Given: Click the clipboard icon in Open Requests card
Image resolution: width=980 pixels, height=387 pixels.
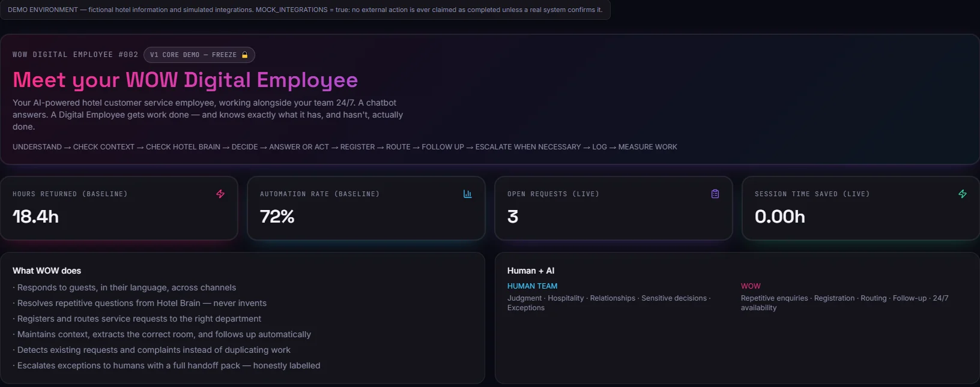Looking at the screenshot, I should [715, 194].
